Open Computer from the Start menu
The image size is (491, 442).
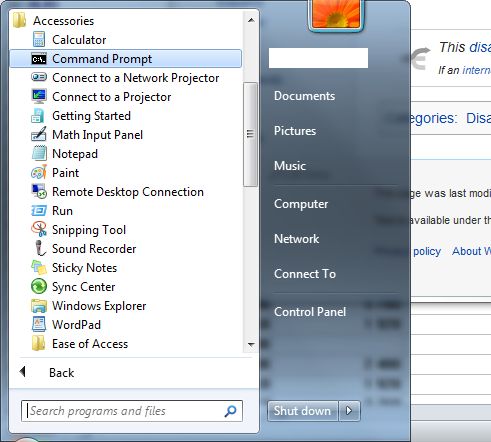coord(301,204)
